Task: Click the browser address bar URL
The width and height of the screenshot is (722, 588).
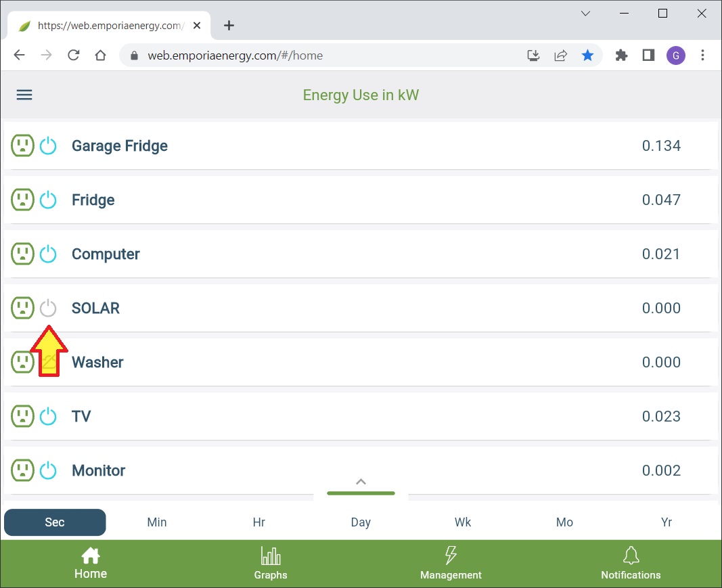Action: point(235,55)
